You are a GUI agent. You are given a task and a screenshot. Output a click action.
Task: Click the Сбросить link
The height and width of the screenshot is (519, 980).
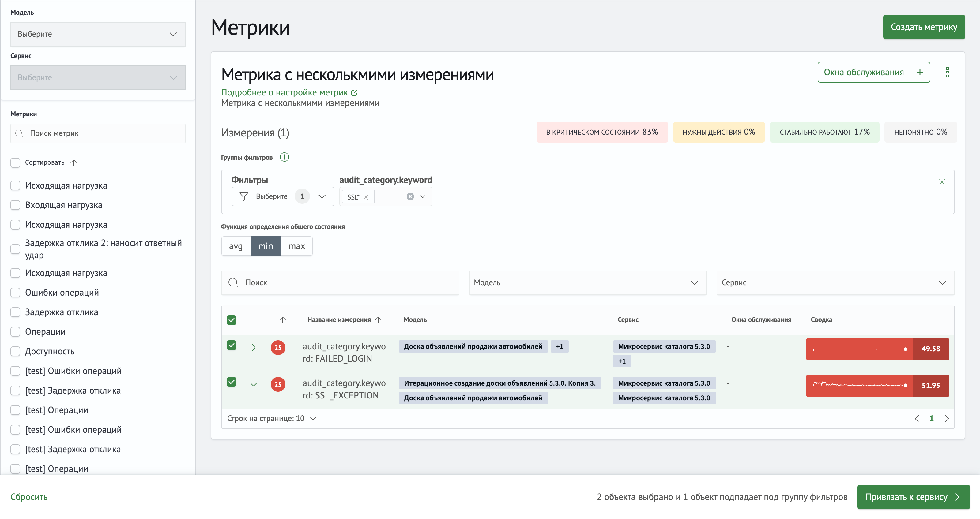tap(29, 497)
